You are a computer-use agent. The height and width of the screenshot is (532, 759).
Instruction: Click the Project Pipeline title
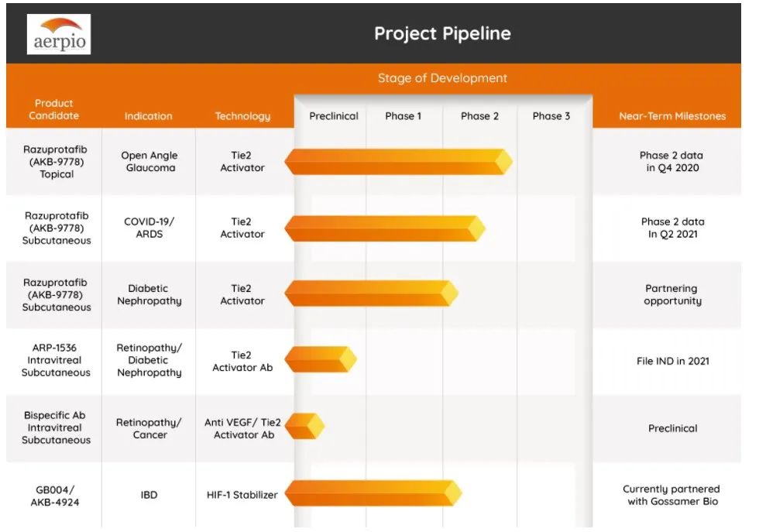tap(442, 34)
